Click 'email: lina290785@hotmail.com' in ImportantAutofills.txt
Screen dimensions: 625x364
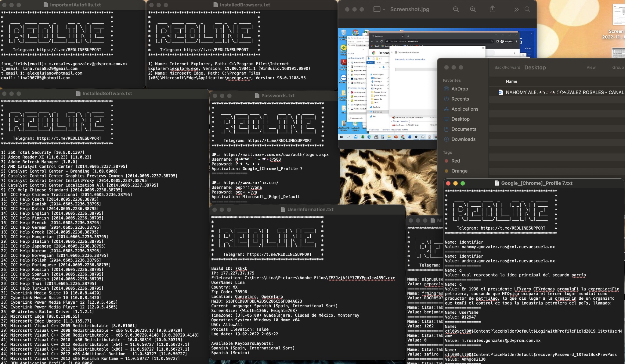[36, 78]
